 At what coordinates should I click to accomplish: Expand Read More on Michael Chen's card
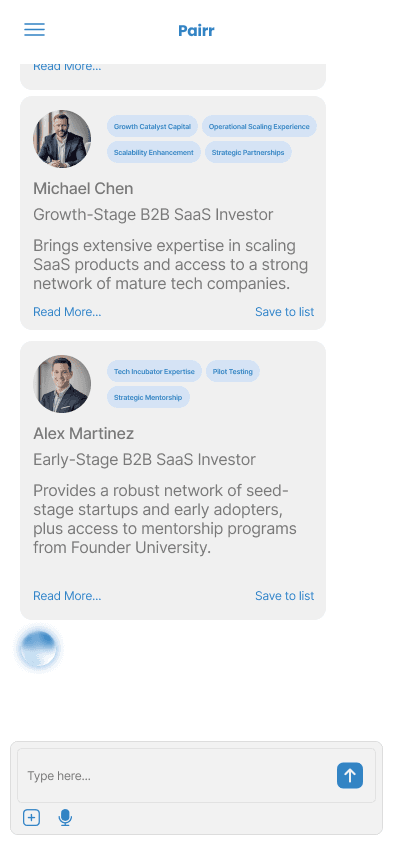click(x=67, y=312)
